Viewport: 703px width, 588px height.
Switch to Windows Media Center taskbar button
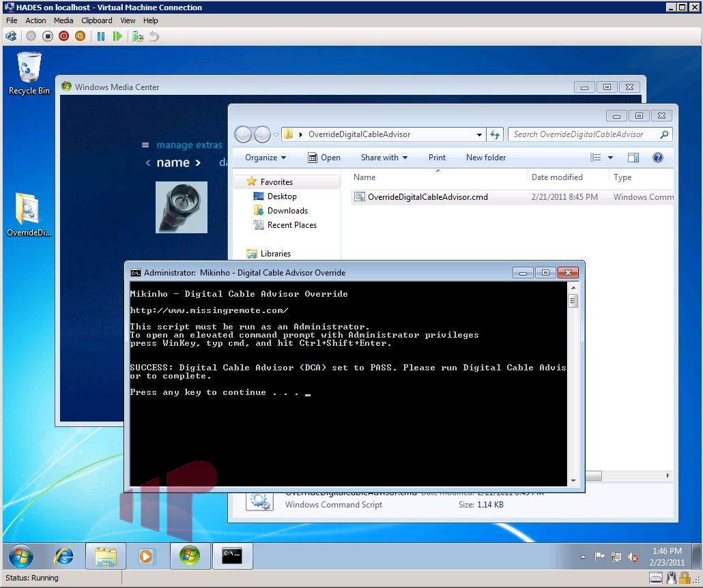190,556
